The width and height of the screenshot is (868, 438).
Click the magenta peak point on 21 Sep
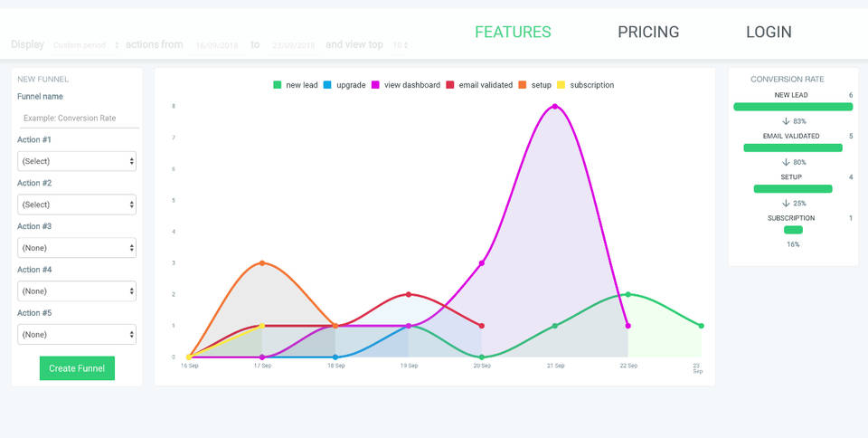(x=554, y=106)
